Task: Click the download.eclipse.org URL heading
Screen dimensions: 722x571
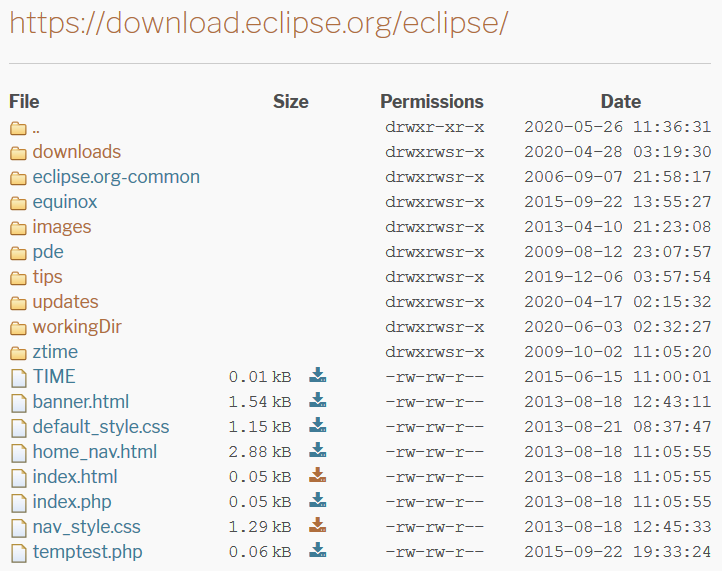Action: coord(259,24)
